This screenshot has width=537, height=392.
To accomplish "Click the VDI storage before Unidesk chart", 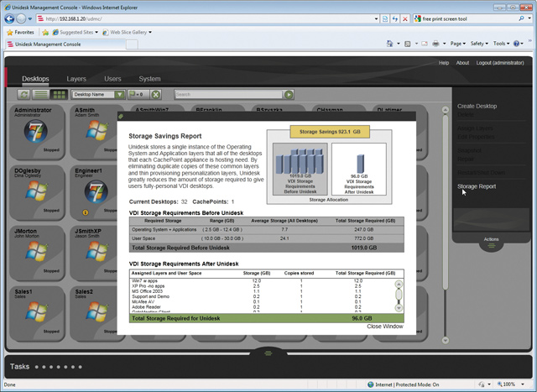I will coord(300,169).
